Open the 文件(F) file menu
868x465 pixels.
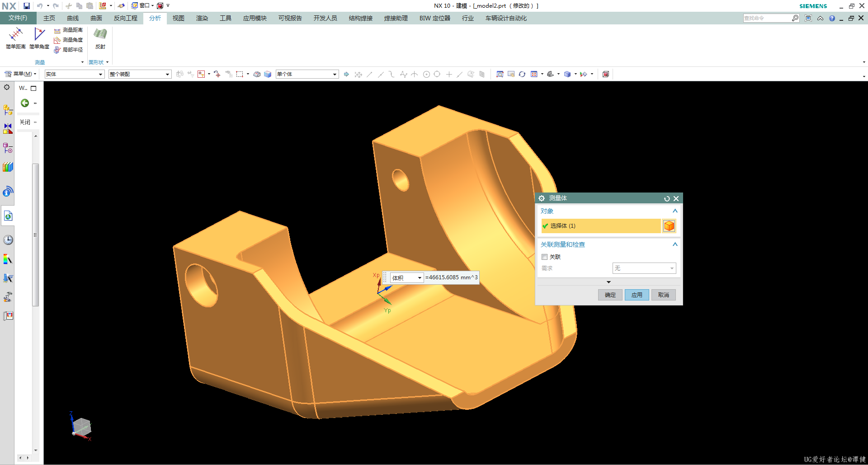(18, 18)
